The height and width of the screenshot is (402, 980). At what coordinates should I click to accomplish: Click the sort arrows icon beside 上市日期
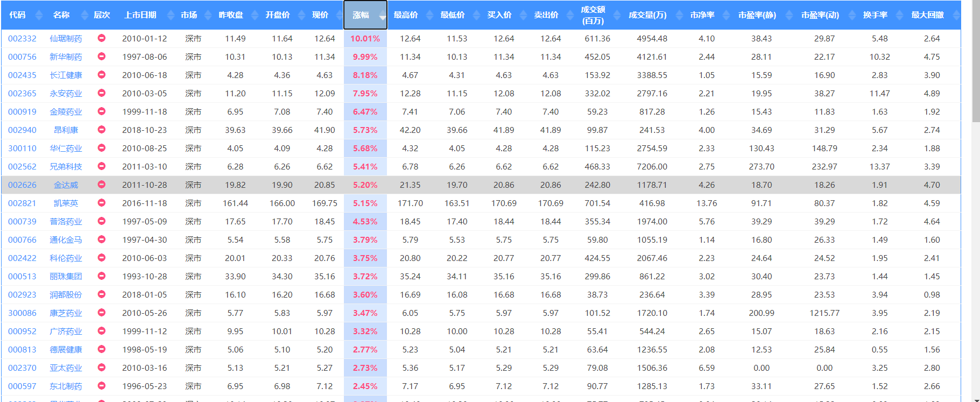[x=171, y=15]
